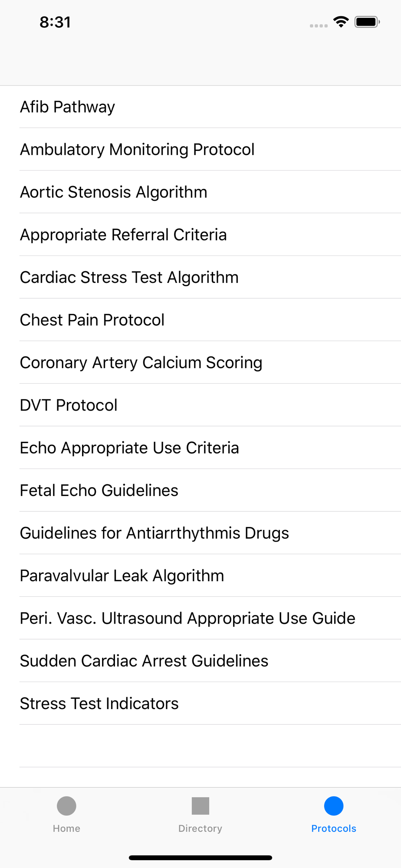This screenshot has width=401, height=868.
Task: Select Aortic Stenosis Algorithm
Action: (x=200, y=192)
